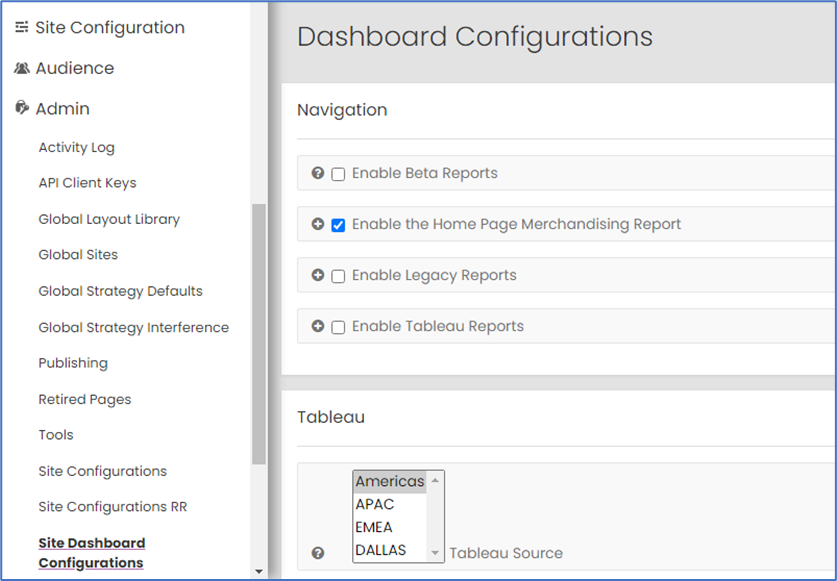Choose EMEA from the Tableau Source list
Image resolution: width=837 pixels, height=581 pixels.
click(x=374, y=527)
